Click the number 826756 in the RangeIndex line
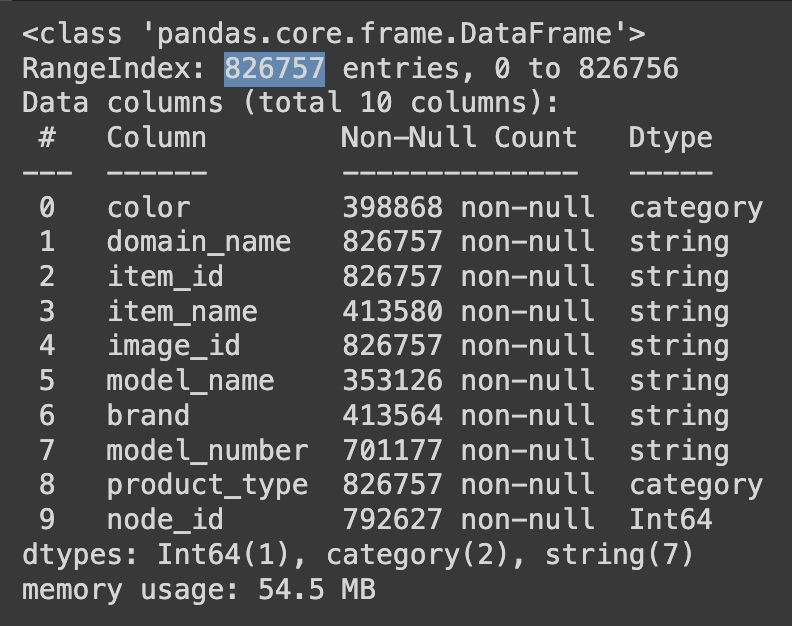The image size is (792, 626). click(x=628, y=68)
